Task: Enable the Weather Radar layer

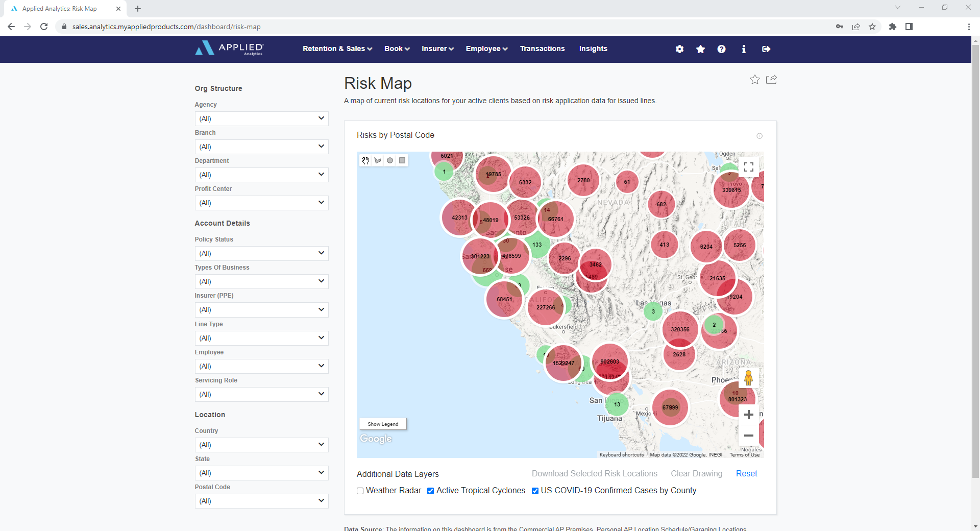Action: 360,491
